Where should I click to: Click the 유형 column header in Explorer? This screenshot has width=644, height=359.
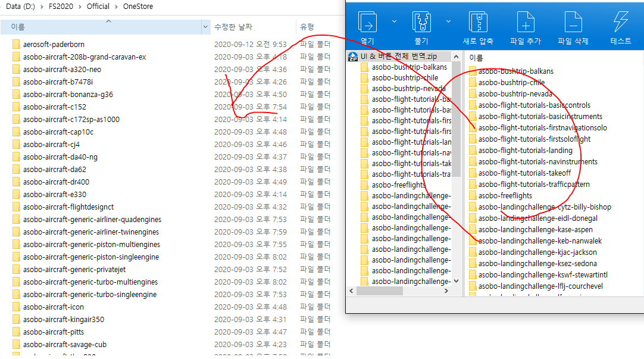tap(307, 27)
